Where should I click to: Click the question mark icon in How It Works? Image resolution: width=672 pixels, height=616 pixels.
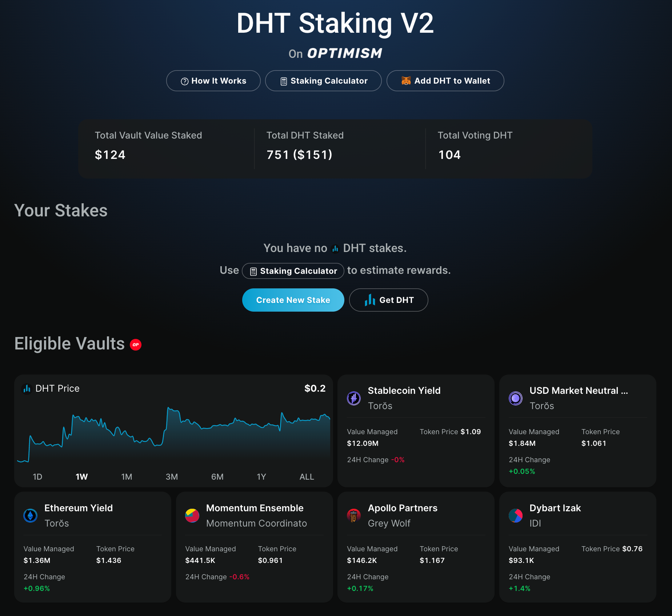coord(184,81)
